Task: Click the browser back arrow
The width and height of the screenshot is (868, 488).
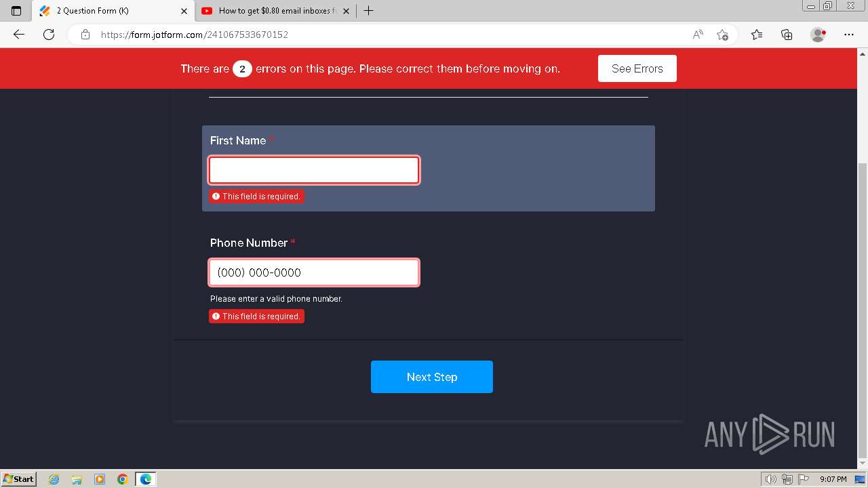Action: (x=19, y=35)
